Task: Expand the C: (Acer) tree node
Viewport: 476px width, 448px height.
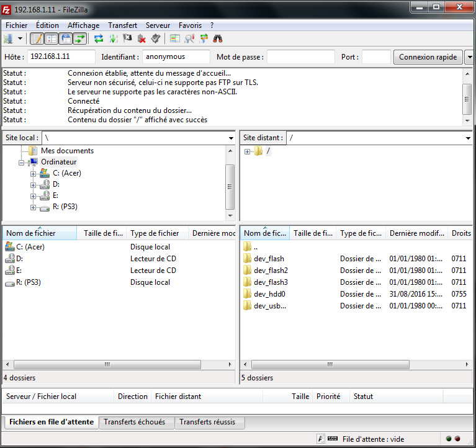Action: (33, 174)
